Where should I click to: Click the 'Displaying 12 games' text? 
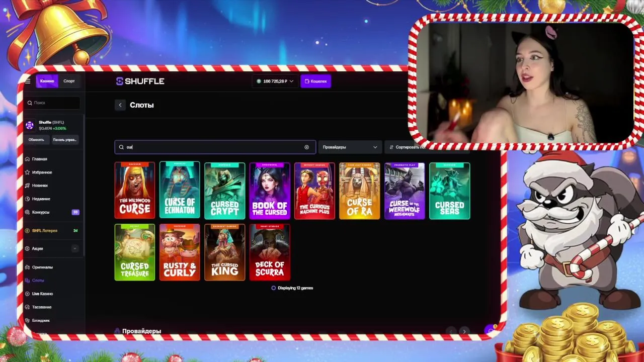(295, 288)
